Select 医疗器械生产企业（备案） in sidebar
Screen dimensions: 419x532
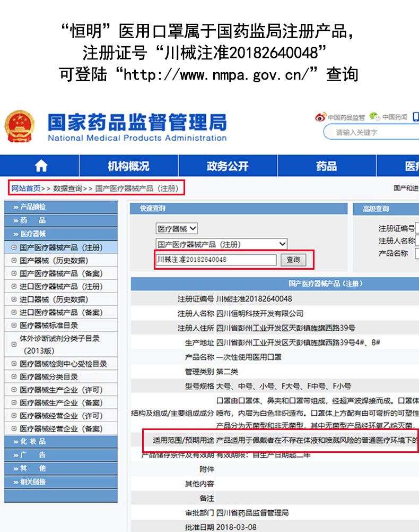pos(61,403)
